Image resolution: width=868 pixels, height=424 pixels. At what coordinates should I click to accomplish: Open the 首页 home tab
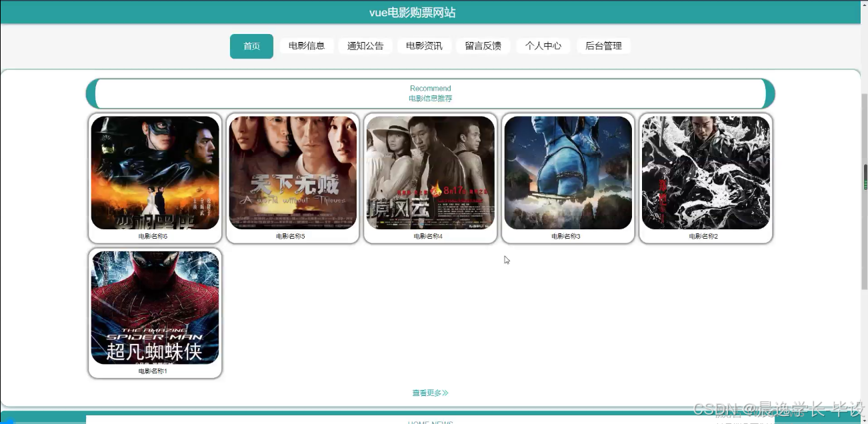click(x=251, y=46)
